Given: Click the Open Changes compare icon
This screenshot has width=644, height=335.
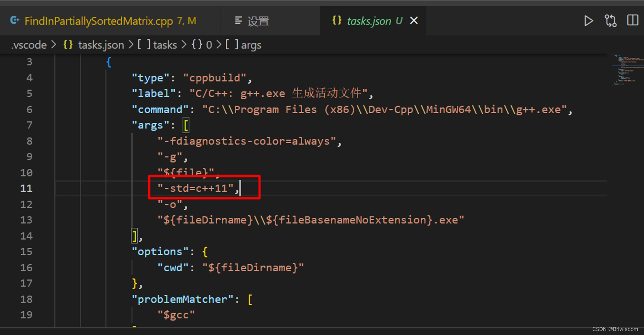Looking at the screenshot, I should (610, 21).
